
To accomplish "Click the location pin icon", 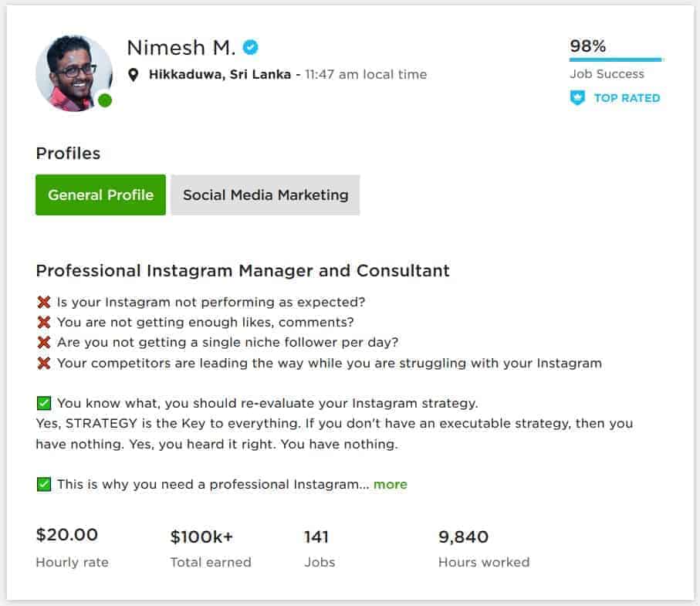I will coord(134,75).
